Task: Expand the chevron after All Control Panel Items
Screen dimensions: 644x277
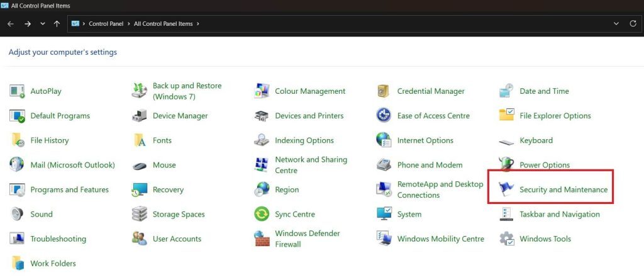Action: pyautogui.click(x=198, y=24)
